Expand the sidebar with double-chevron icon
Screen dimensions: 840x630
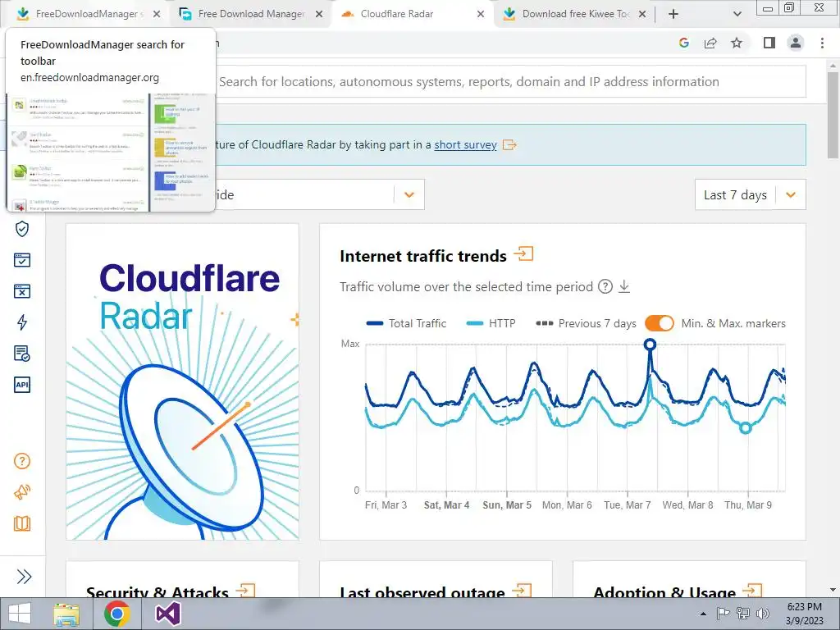point(24,577)
